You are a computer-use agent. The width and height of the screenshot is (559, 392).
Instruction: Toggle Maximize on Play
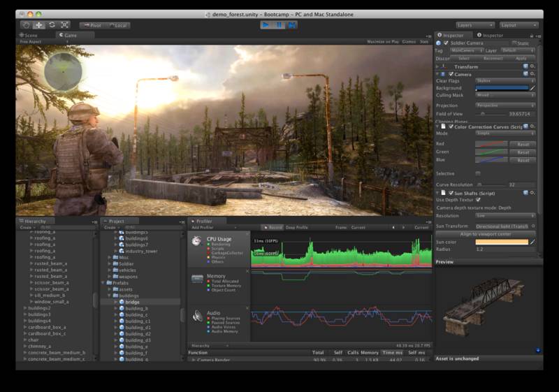coord(383,42)
